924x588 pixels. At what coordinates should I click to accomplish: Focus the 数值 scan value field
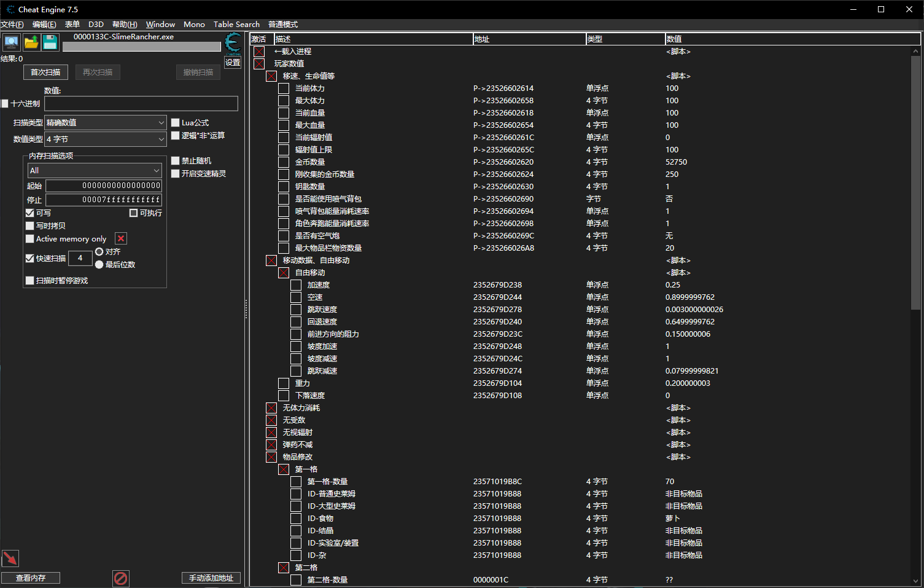pos(141,104)
